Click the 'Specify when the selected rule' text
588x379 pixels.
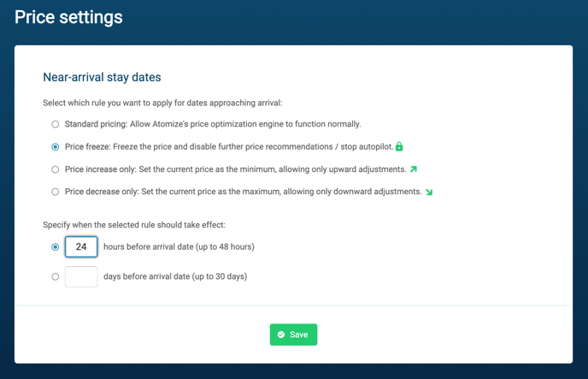[x=134, y=225]
